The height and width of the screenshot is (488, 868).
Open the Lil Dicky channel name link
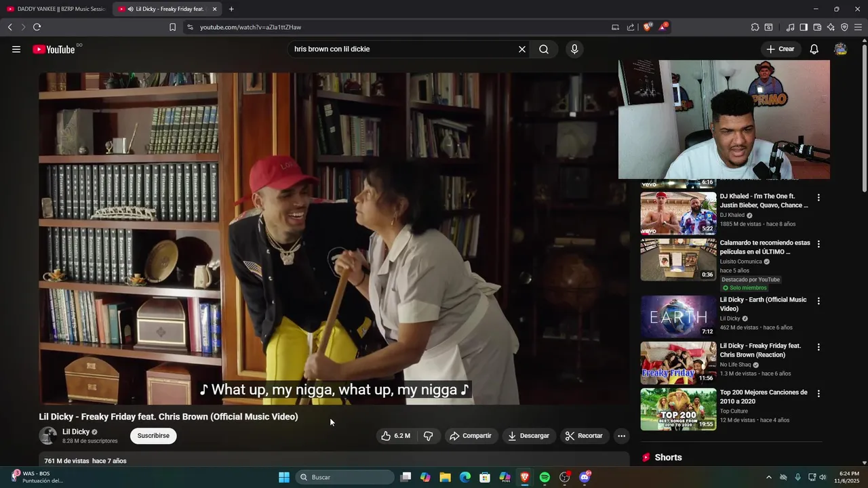[76, 432]
